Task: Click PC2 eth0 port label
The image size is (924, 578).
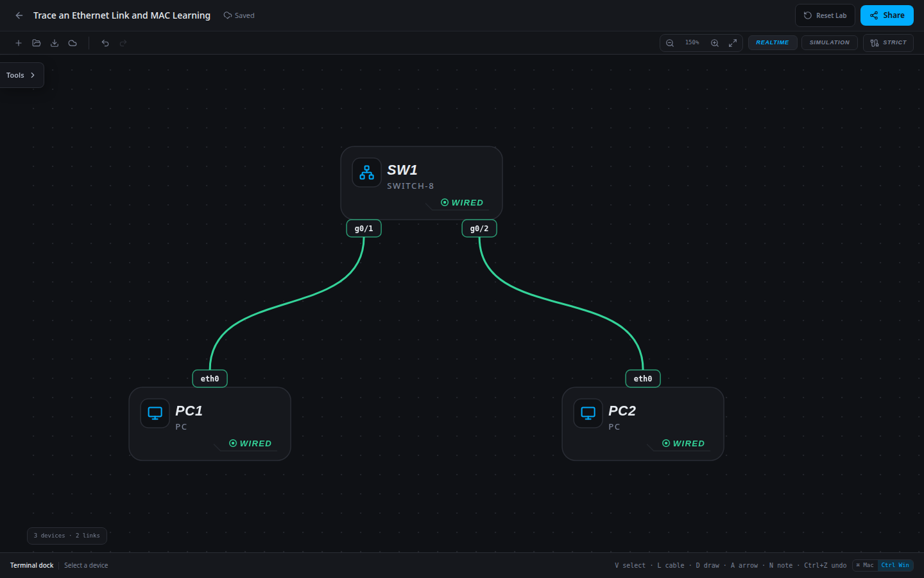Action: coord(643,379)
